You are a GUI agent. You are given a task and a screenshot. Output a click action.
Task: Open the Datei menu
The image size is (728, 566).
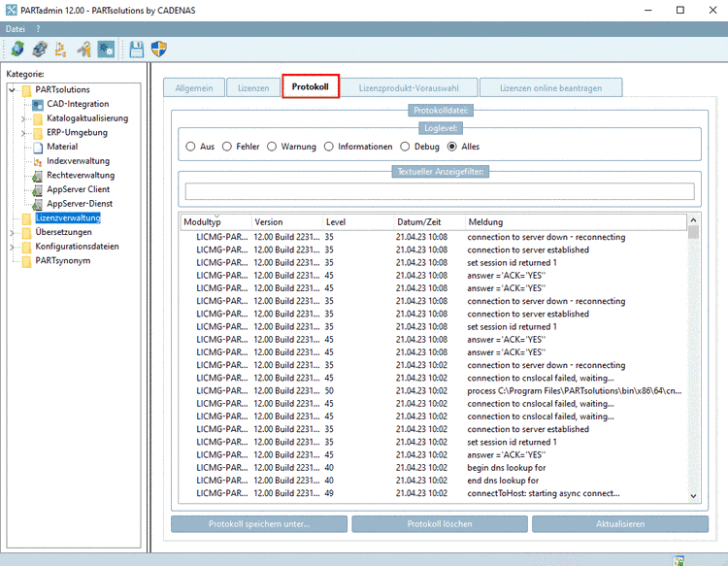(16, 29)
